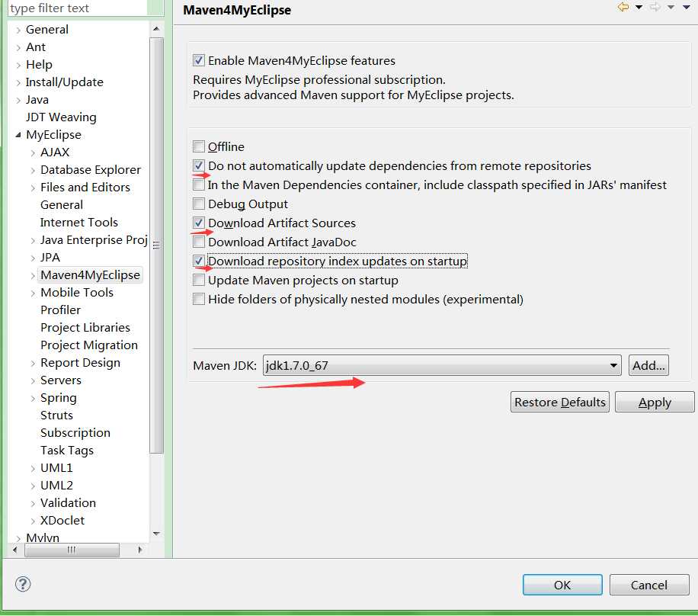The height and width of the screenshot is (616, 698).
Task: Select Validation entry
Action: (x=68, y=503)
